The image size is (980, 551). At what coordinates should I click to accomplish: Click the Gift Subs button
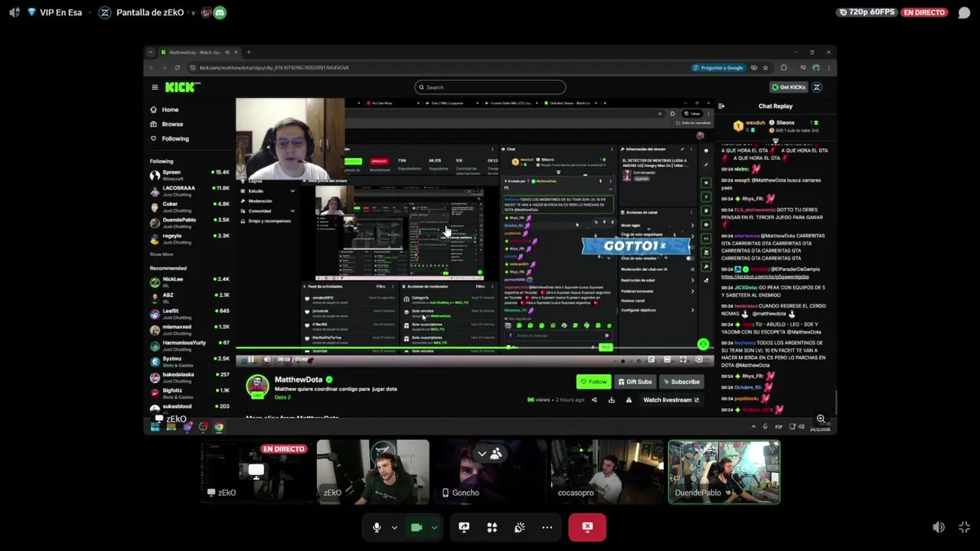coord(635,382)
